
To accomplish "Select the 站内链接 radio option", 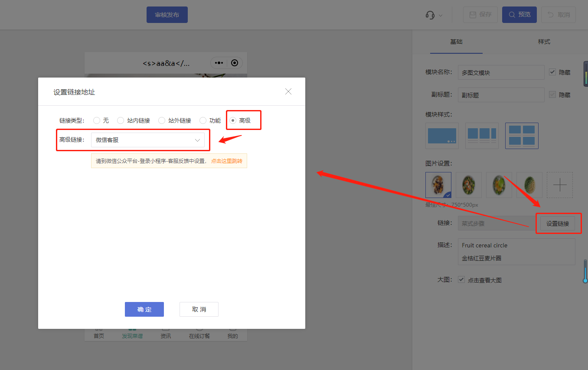I will 121,120.
